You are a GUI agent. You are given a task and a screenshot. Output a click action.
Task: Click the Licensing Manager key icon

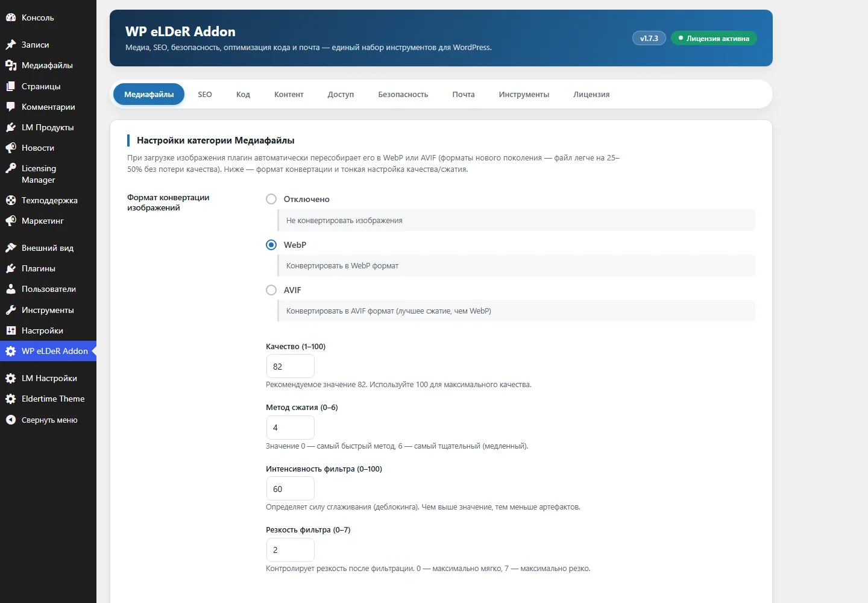(x=11, y=168)
